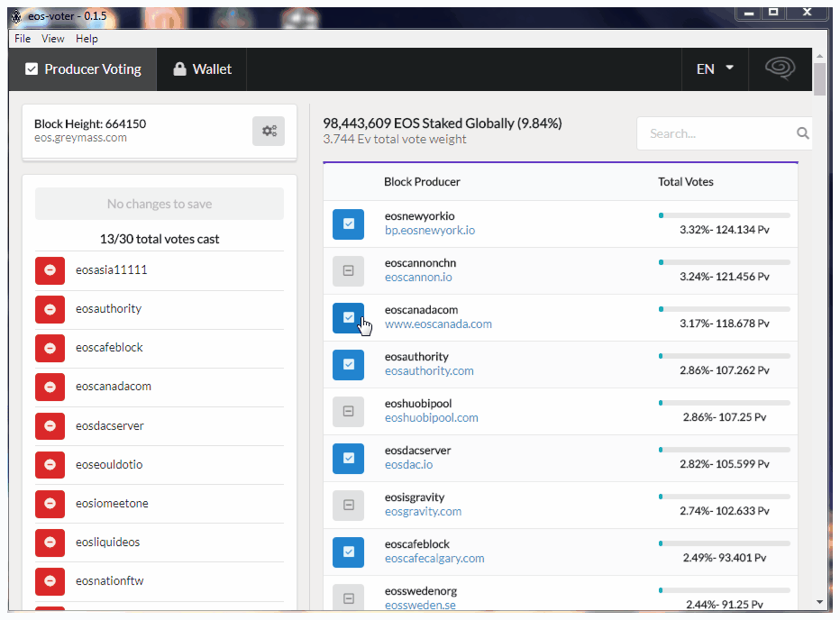Click eoscanadacom vote progress bar

(x=725, y=309)
